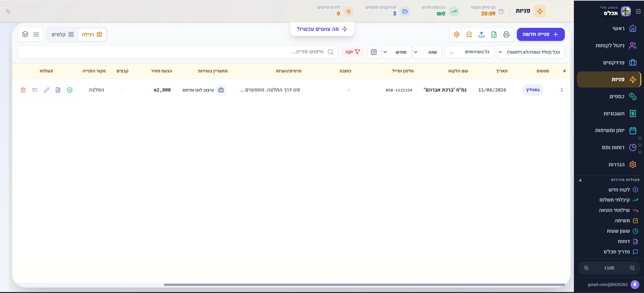This screenshot has height=293, width=644.
Task: Collapse the sidebar with the panel toggle icon
Action: tap(638, 11)
